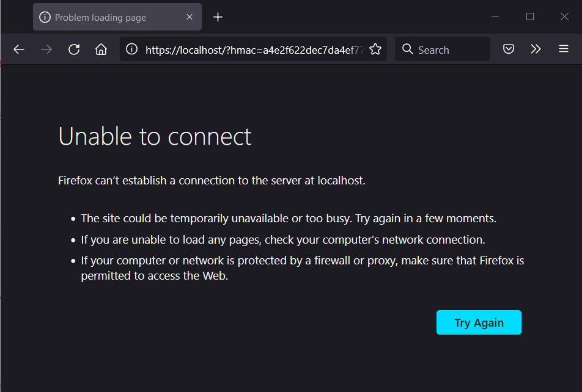582x392 pixels.
Task: Minimize the Firefox window
Action: pyautogui.click(x=495, y=16)
